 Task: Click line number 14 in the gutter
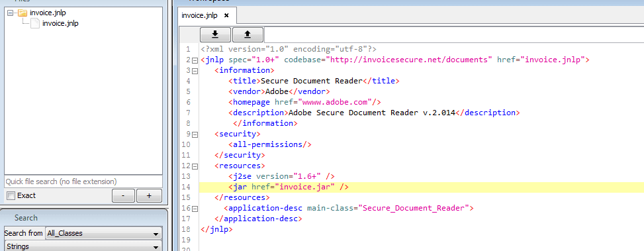click(x=185, y=187)
